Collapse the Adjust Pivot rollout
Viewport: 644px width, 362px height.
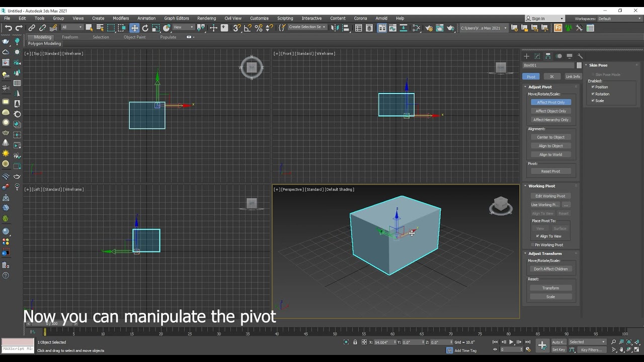(540, 87)
